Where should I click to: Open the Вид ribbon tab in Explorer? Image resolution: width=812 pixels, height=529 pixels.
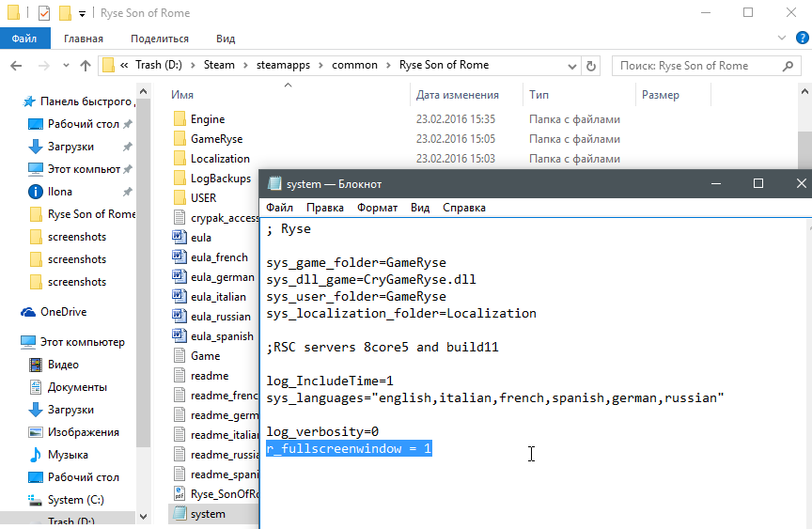point(226,39)
